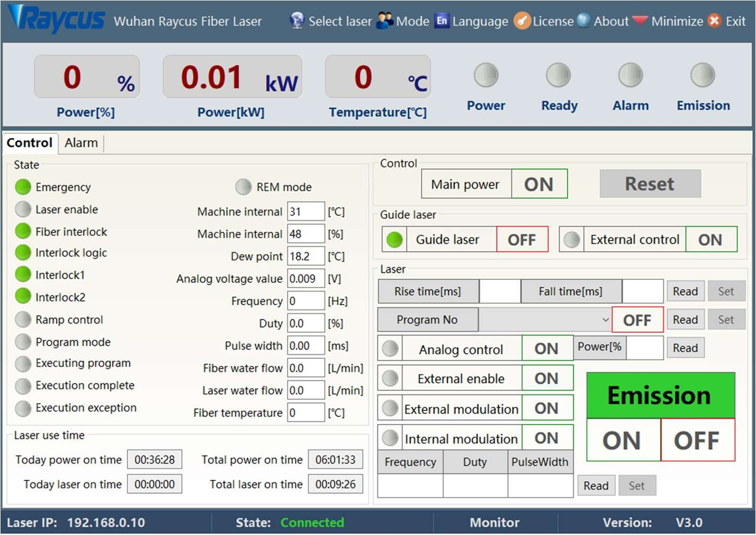756x535 pixels.
Task: Click the Select laser icon
Action: click(297, 21)
